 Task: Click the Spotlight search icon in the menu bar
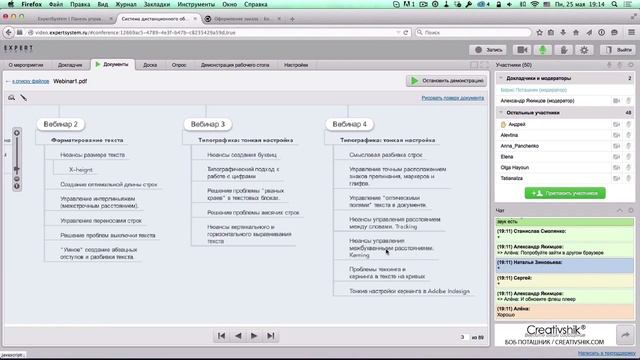pos(614,4)
